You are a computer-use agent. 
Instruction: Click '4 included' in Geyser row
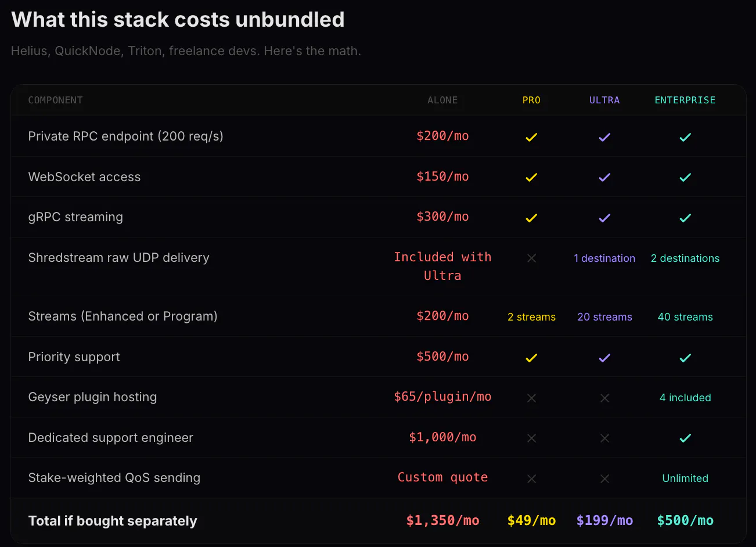[685, 398]
